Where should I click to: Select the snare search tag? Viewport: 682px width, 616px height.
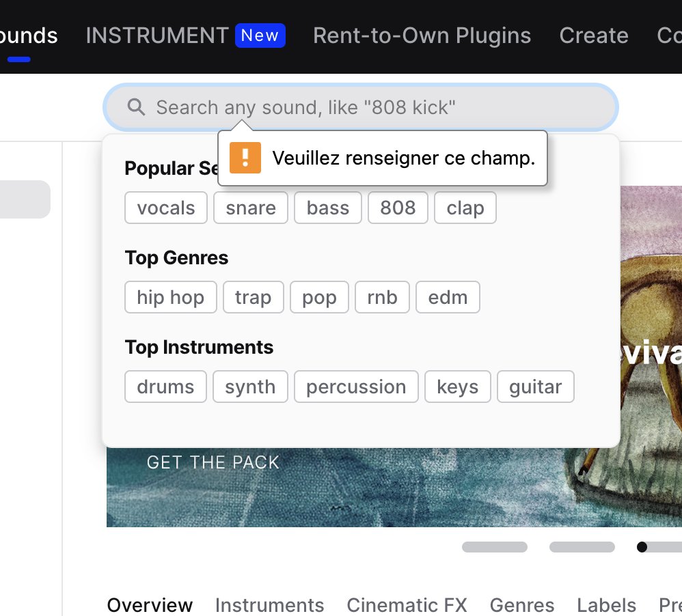tap(251, 208)
